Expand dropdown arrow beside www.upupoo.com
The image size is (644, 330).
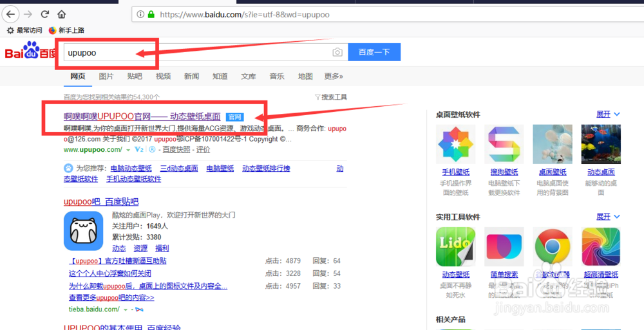[x=128, y=150]
